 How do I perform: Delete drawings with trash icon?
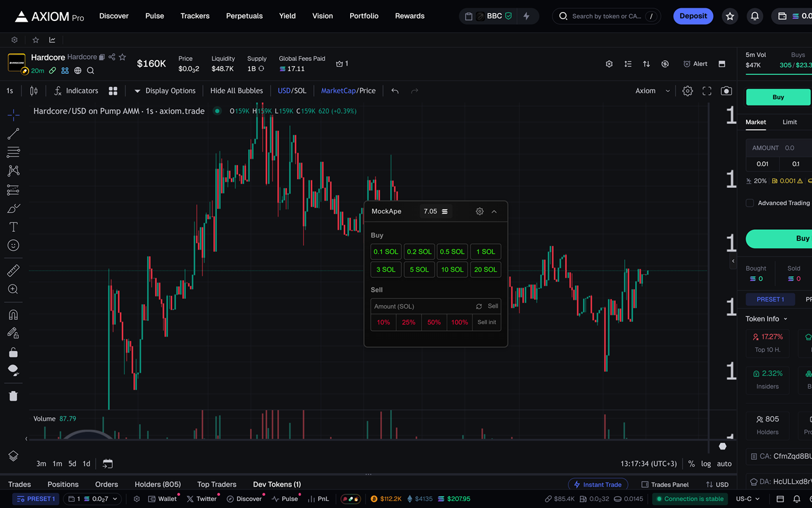tap(13, 396)
